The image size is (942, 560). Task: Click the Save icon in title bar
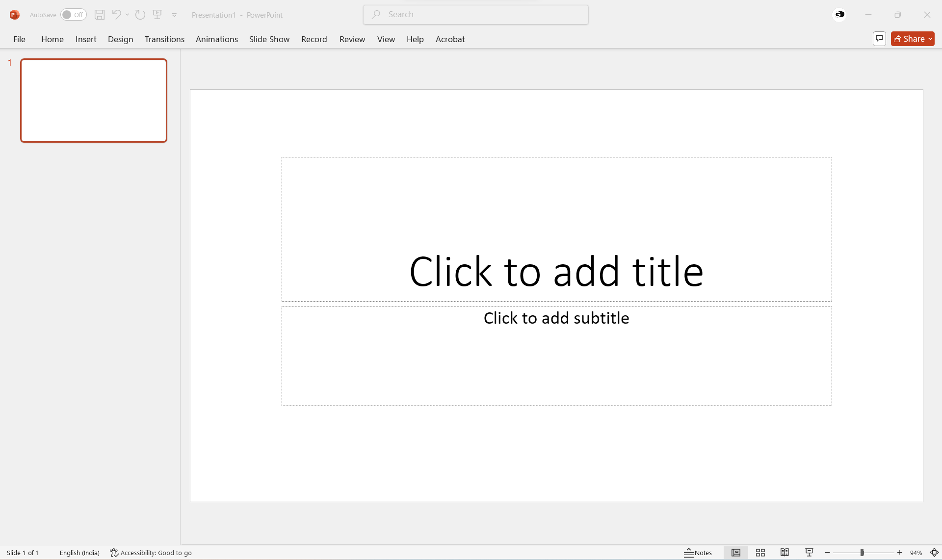coord(100,15)
